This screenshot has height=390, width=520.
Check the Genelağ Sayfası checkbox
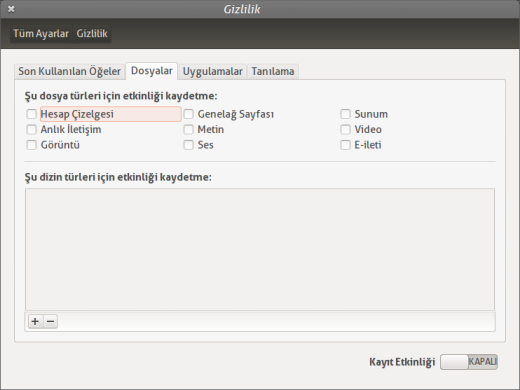(x=188, y=114)
